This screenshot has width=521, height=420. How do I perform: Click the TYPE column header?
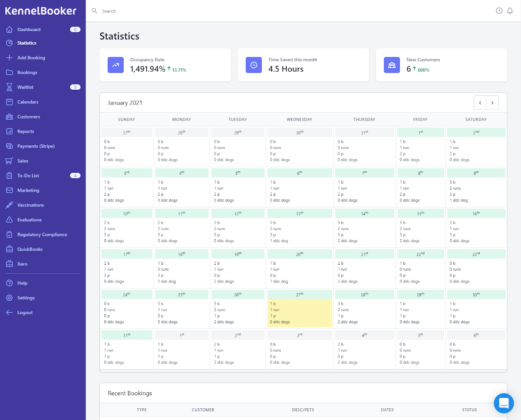pyautogui.click(x=142, y=410)
